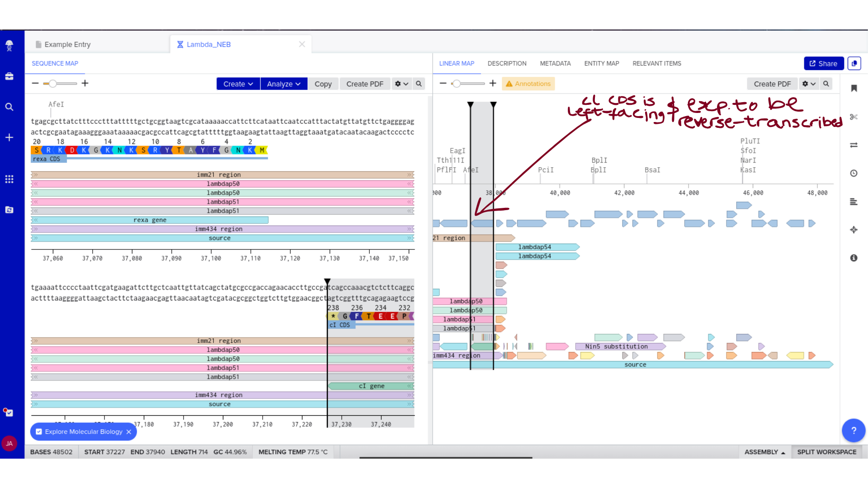Open the history clock icon
868x488 pixels.
coord(854,174)
